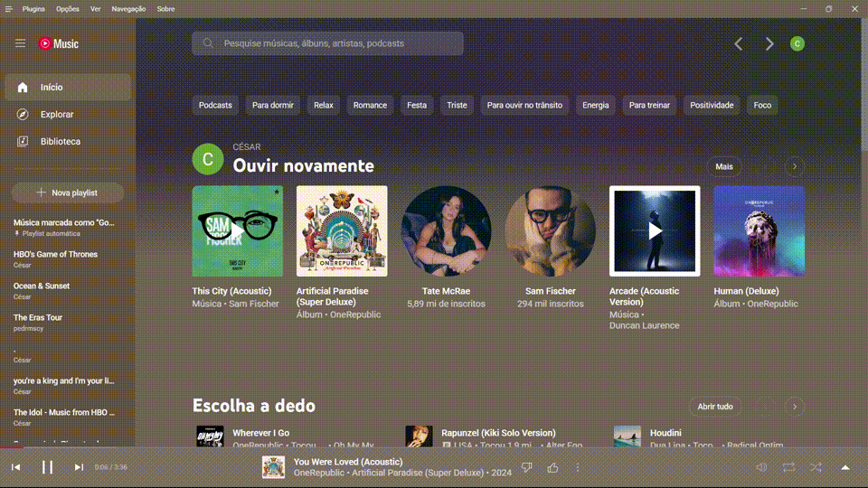Select the Energia chip
Image resolution: width=868 pixels, height=488 pixels.
pos(596,105)
